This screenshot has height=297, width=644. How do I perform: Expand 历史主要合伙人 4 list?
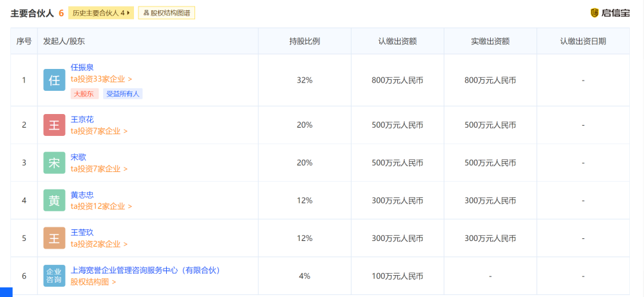pyautogui.click(x=101, y=13)
